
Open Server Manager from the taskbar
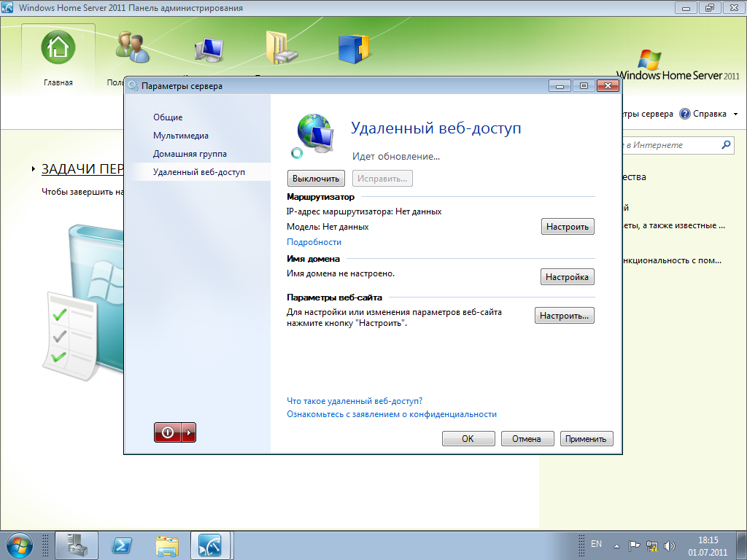(76, 545)
